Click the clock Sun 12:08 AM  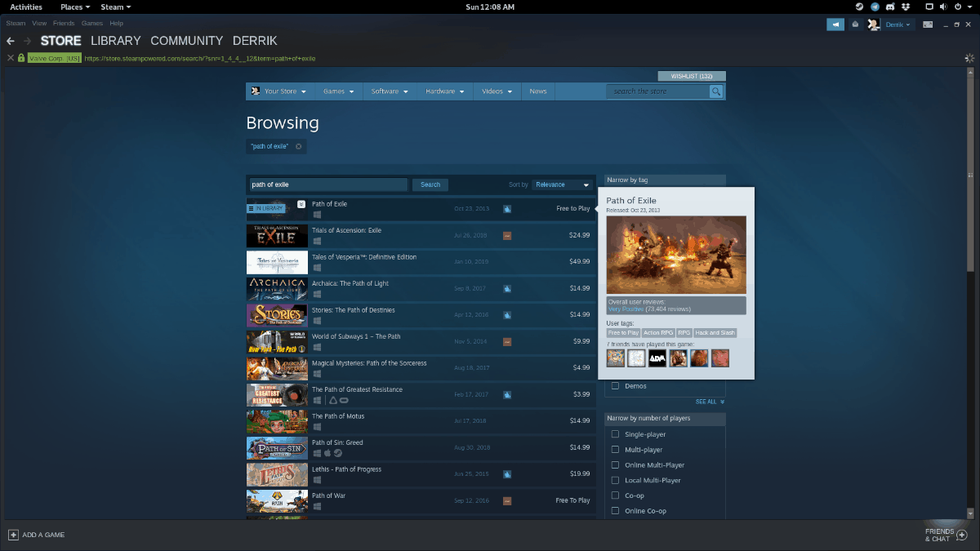pyautogui.click(x=490, y=7)
